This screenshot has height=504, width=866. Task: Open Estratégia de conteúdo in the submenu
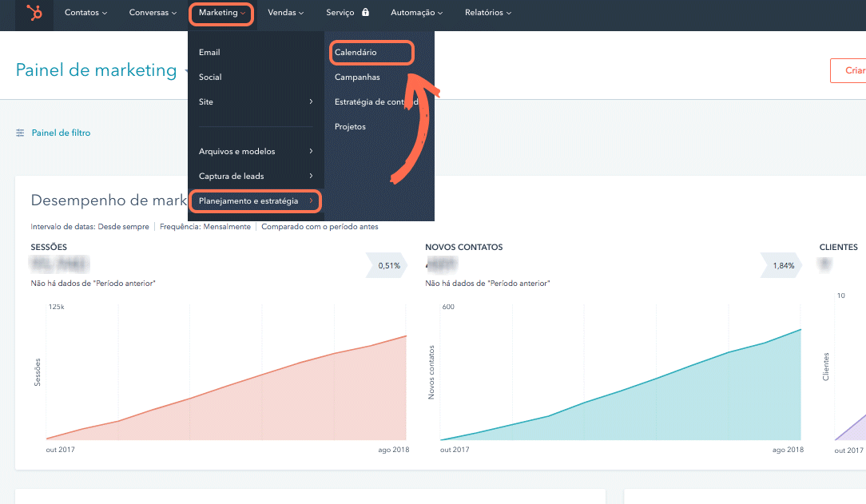[x=376, y=101]
